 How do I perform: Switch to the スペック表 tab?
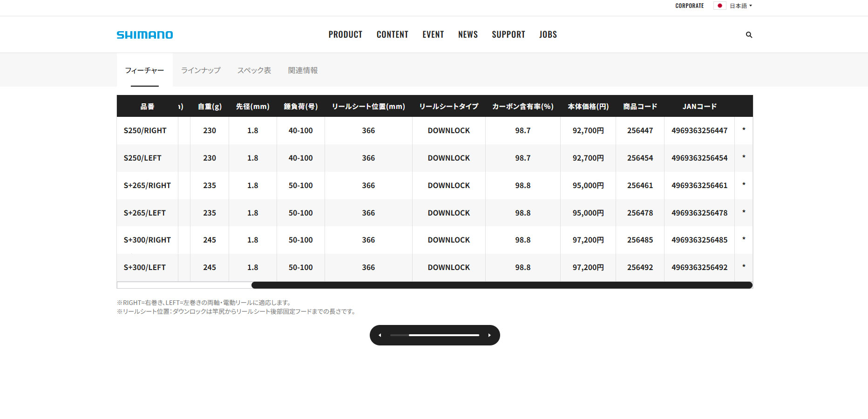[x=254, y=70]
